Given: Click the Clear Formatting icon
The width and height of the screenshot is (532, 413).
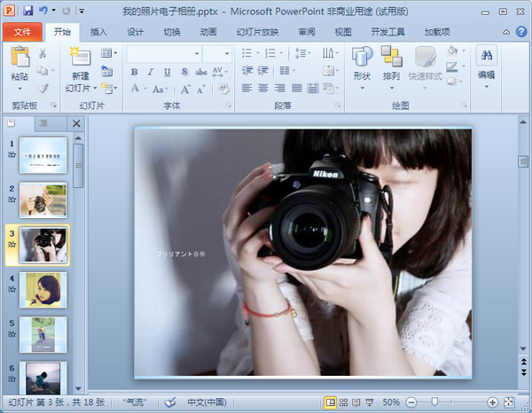Looking at the screenshot, I should pos(223,89).
